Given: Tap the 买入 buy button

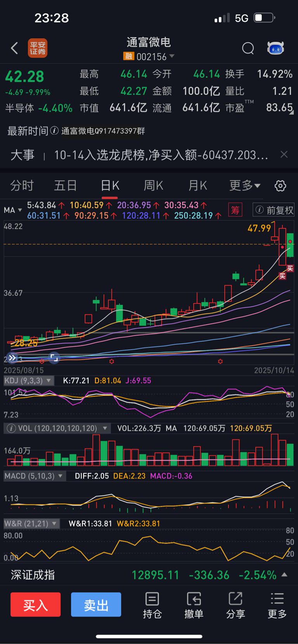Looking at the screenshot, I should pos(35,604).
